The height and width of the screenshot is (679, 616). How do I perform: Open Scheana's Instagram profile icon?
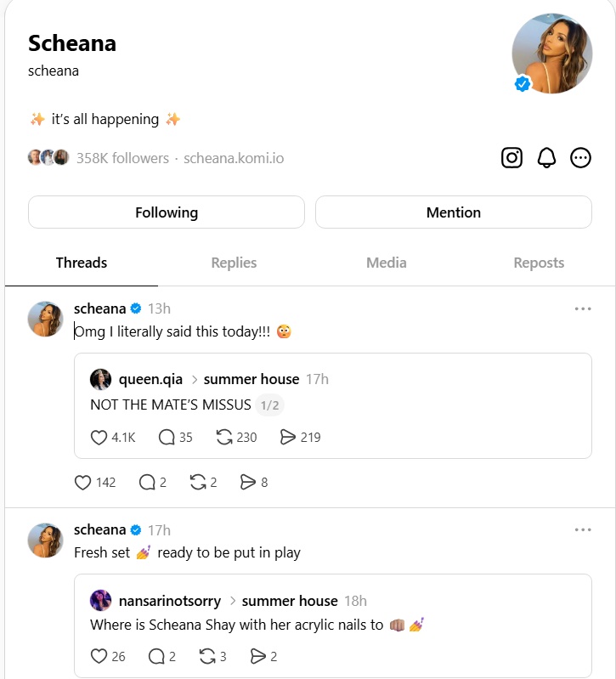pos(511,157)
